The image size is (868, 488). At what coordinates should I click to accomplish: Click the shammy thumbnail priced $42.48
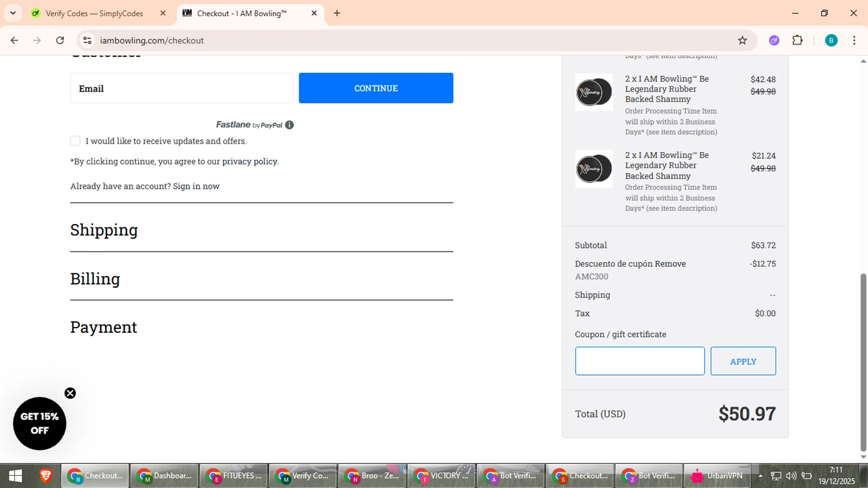click(594, 92)
